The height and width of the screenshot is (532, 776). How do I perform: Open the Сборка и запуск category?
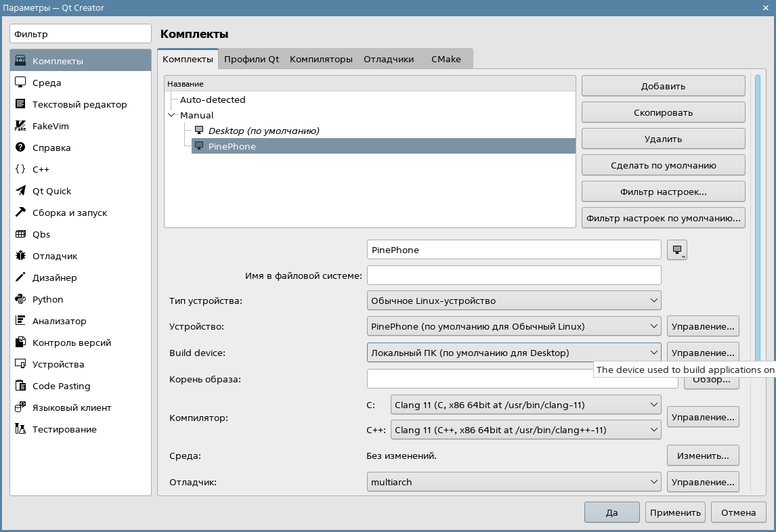69,213
